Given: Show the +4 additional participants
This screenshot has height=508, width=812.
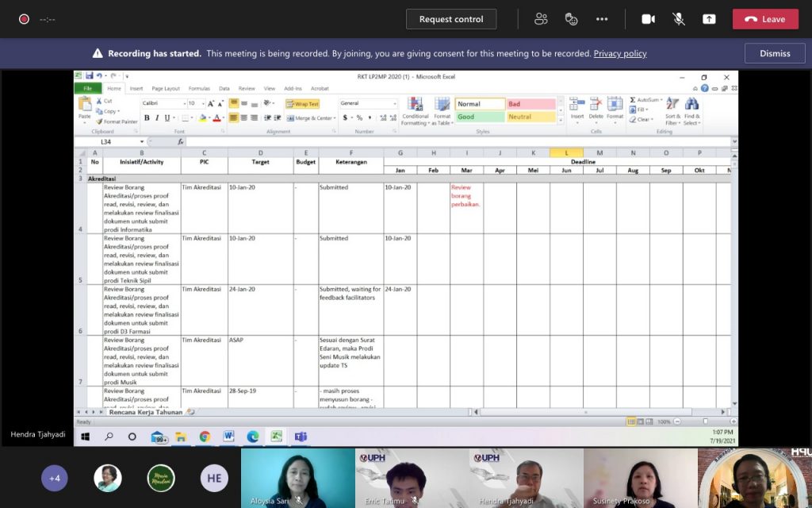Looking at the screenshot, I should [x=55, y=479].
